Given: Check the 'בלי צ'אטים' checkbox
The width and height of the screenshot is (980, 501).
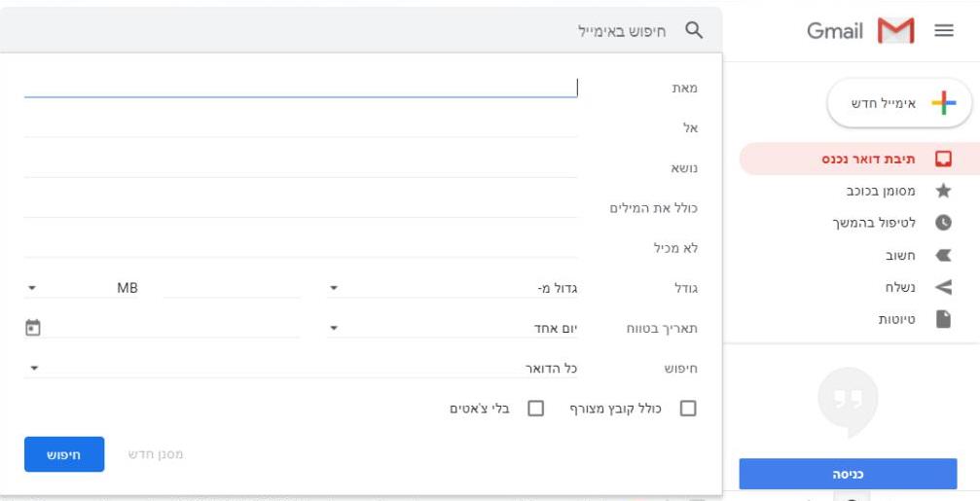Looking at the screenshot, I should point(535,409).
